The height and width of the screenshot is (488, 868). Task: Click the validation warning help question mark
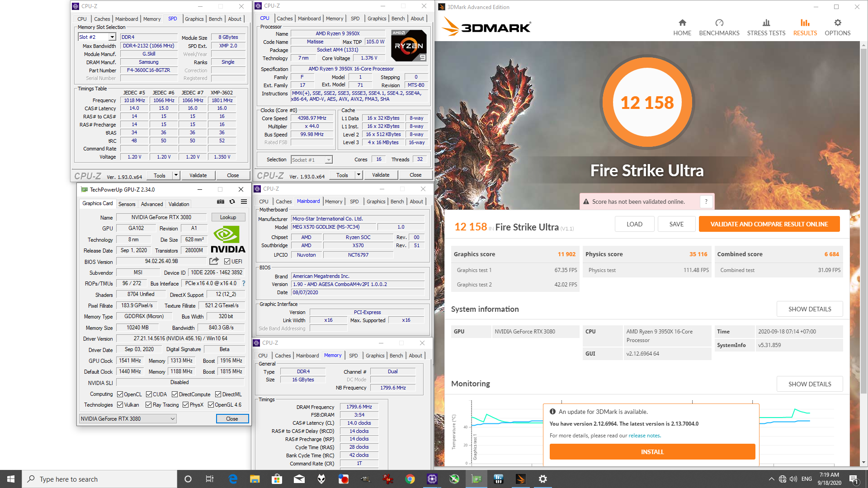click(706, 202)
